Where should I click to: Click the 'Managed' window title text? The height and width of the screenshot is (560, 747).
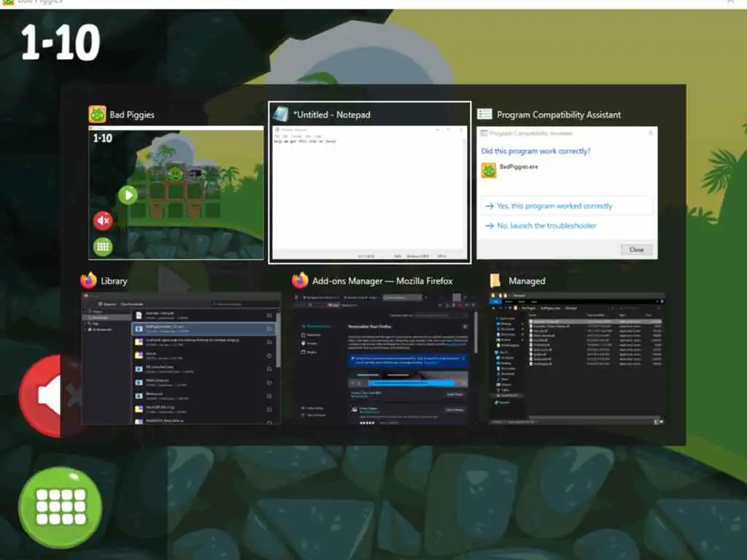click(x=527, y=281)
